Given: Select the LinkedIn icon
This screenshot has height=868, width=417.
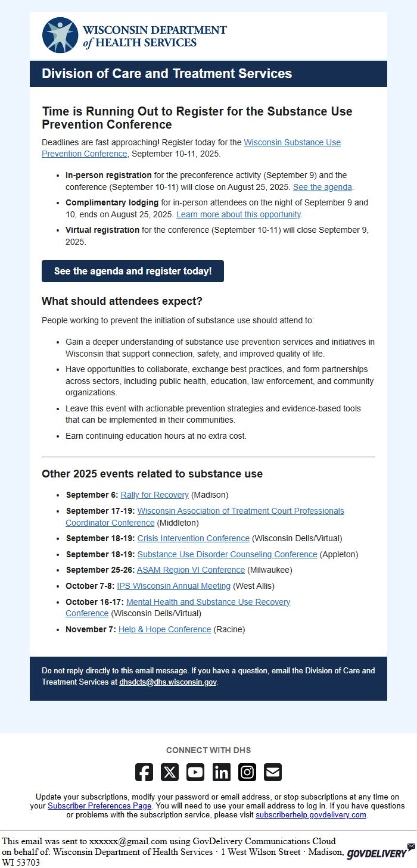Looking at the screenshot, I should pyautogui.click(x=221, y=772).
